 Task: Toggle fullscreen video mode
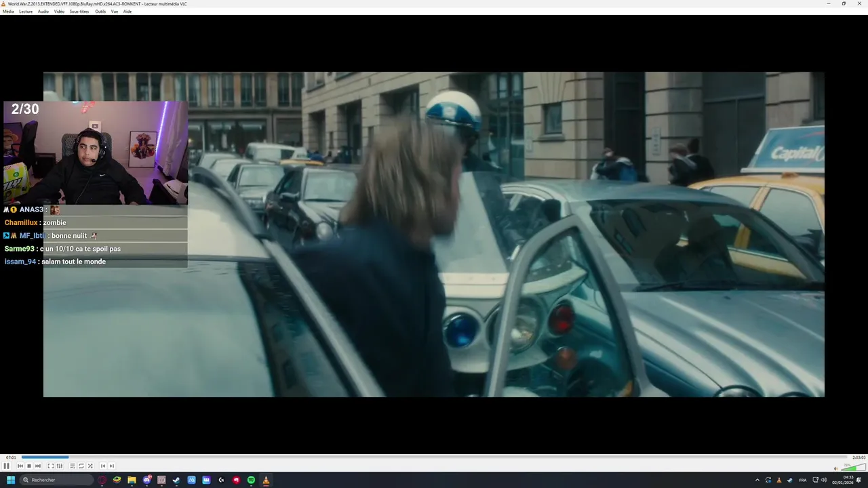click(x=50, y=466)
